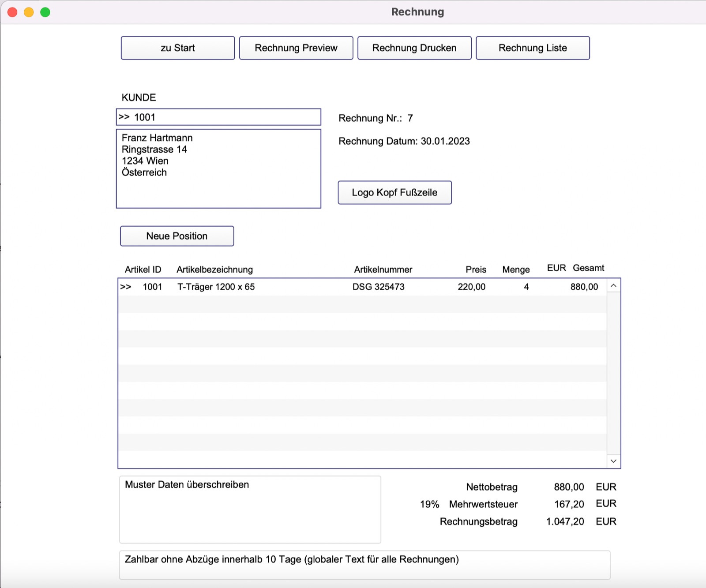Click the Mehrwertsteuer amount 167,20
Image resolution: width=706 pixels, height=588 pixels.
coord(569,504)
